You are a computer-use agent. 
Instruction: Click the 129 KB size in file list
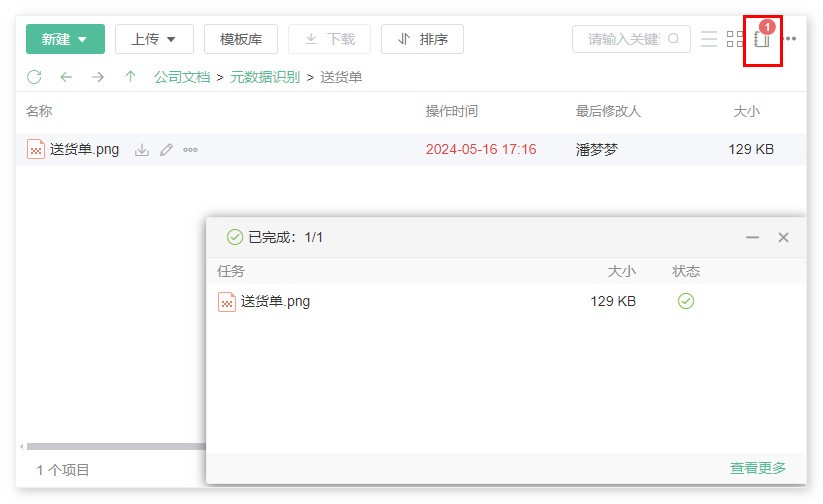point(751,150)
